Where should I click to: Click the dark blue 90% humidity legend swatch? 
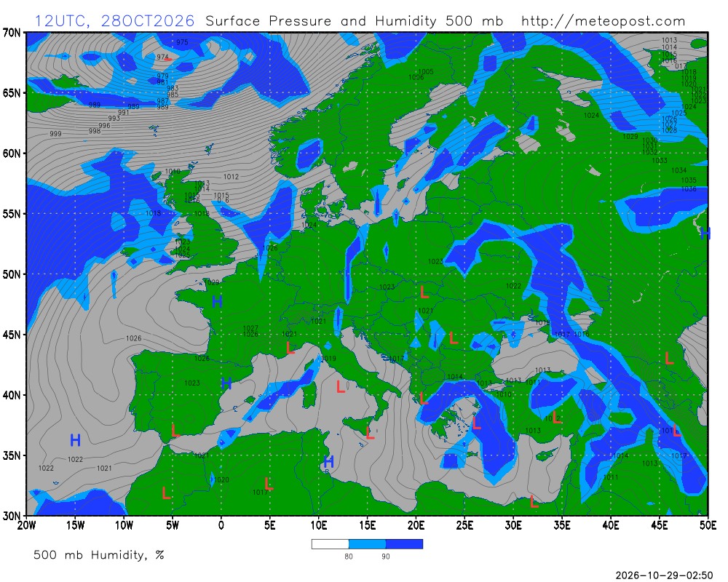(404, 544)
